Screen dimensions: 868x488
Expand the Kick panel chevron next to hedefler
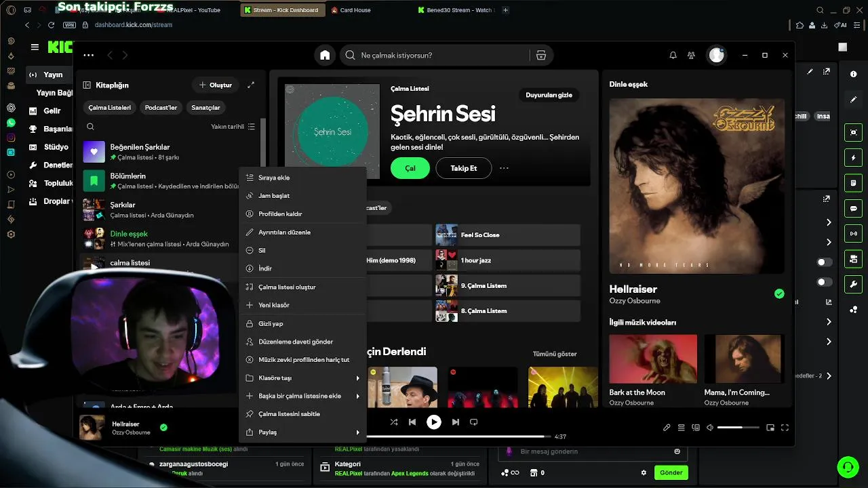coord(829,375)
